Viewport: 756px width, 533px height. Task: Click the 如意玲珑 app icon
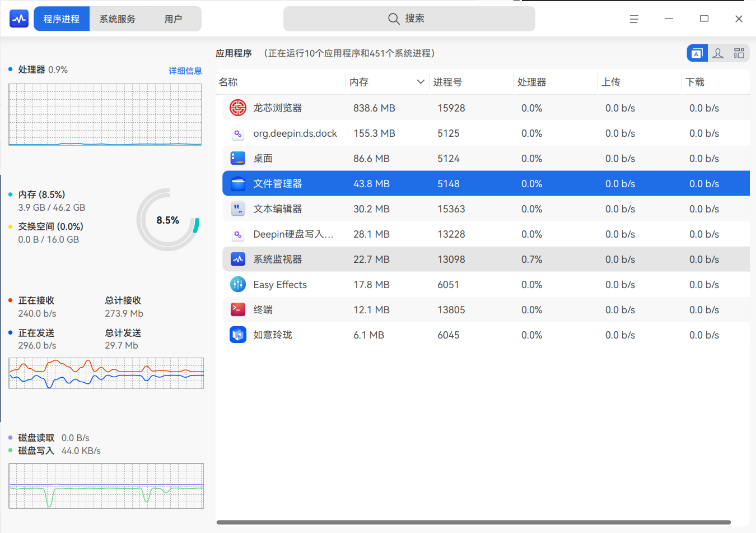click(238, 335)
